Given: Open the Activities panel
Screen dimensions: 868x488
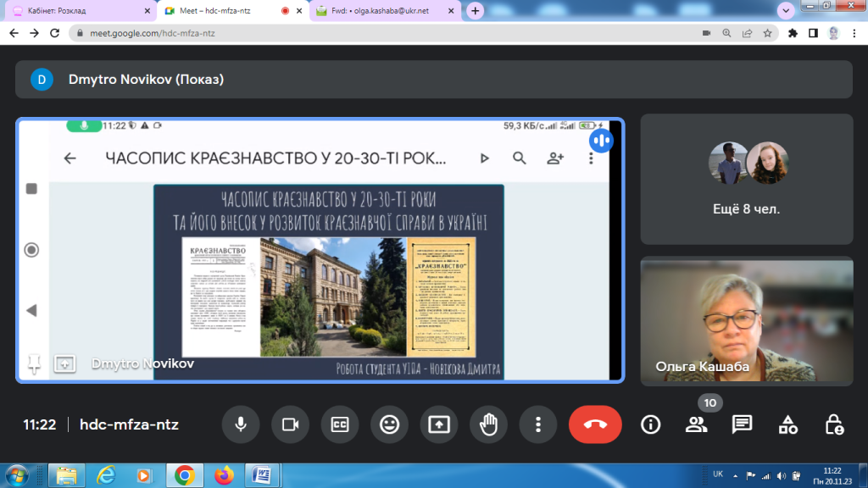Looking at the screenshot, I should [x=788, y=424].
